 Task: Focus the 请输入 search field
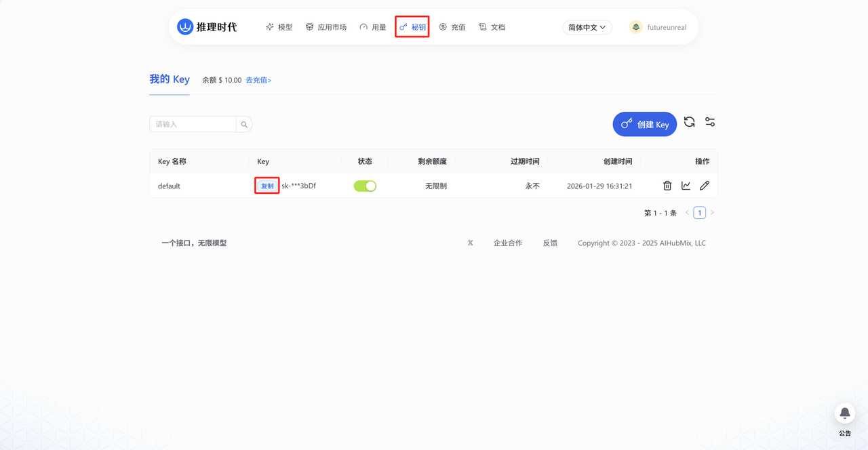pyautogui.click(x=193, y=124)
